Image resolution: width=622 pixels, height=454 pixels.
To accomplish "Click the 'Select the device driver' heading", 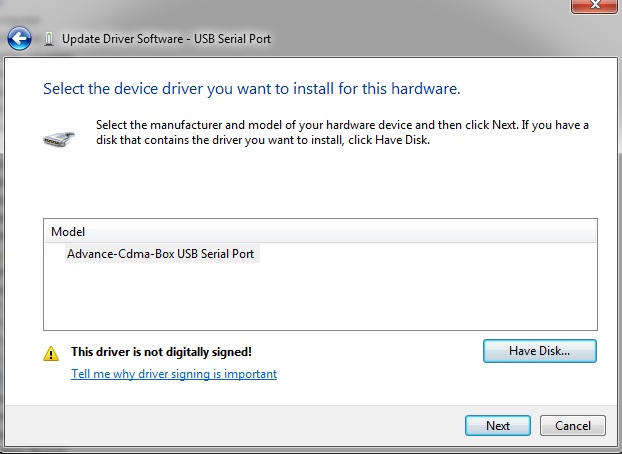I will [251, 89].
